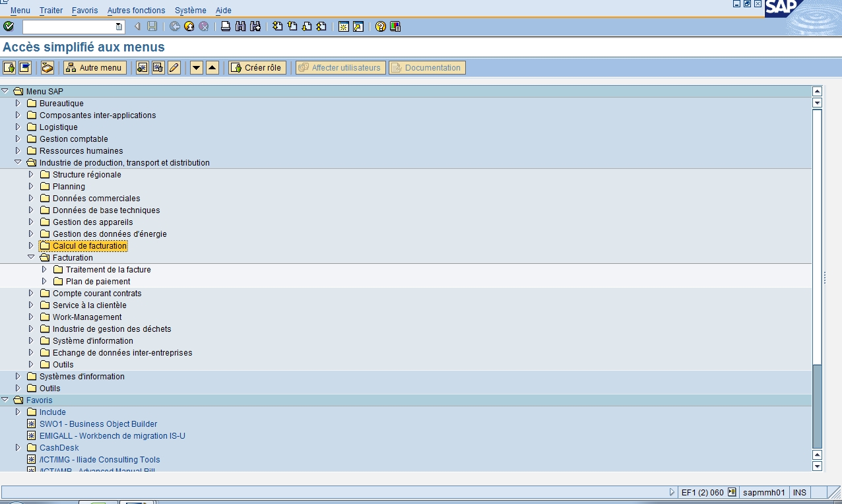The image size is (842, 504).
Task: Click the INS status bar indicator
Action: point(800,492)
